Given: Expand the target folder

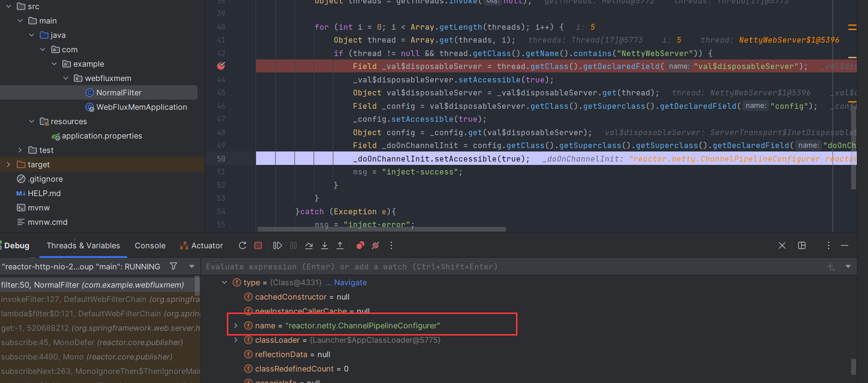Looking at the screenshot, I should pyautogui.click(x=8, y=164).
